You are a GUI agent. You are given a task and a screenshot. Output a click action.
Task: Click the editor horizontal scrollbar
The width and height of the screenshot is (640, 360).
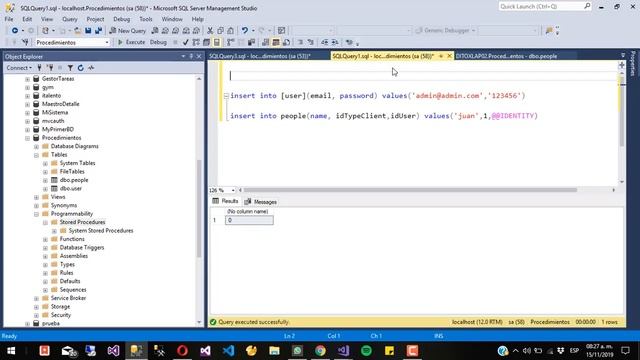coord(410,190)
